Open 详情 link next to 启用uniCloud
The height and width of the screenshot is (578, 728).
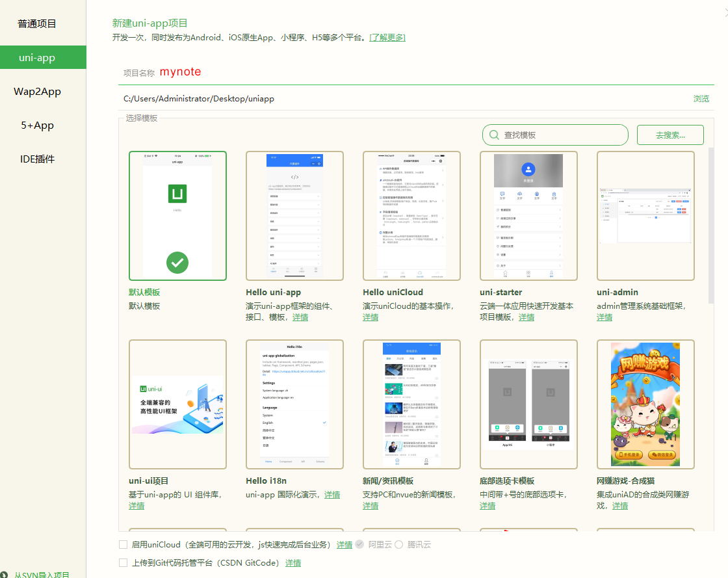[344, 545]
